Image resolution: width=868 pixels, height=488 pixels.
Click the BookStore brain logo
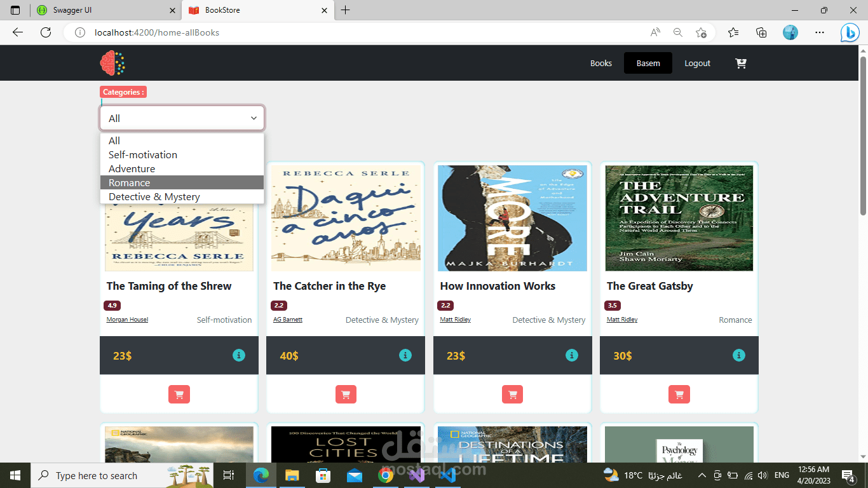tap(112, 63)
